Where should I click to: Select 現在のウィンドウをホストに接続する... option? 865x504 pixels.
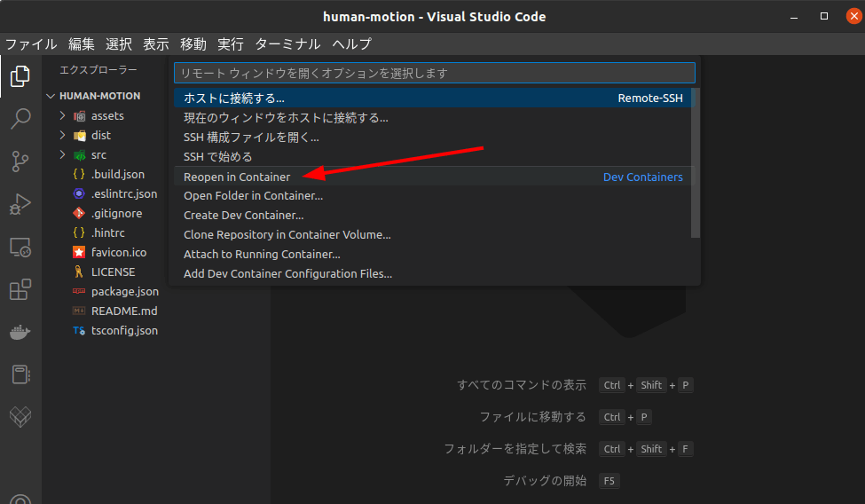point(434,118)
